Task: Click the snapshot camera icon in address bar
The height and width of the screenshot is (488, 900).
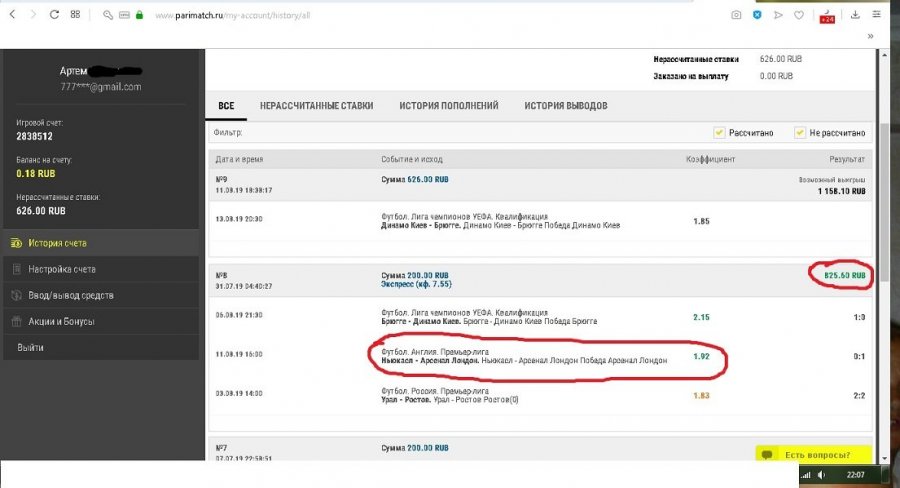Action: 736,15
